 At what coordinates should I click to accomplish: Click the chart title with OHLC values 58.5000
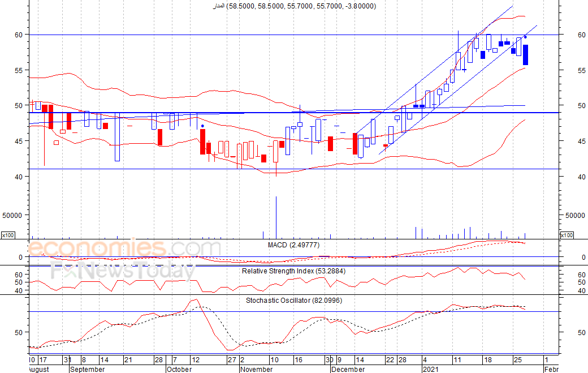[x=295, y=6]
